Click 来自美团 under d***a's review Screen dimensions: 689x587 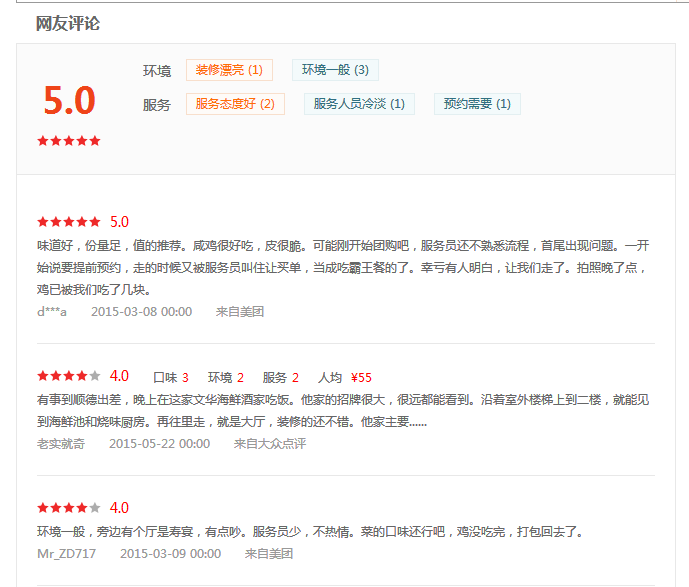pos(240,312)
